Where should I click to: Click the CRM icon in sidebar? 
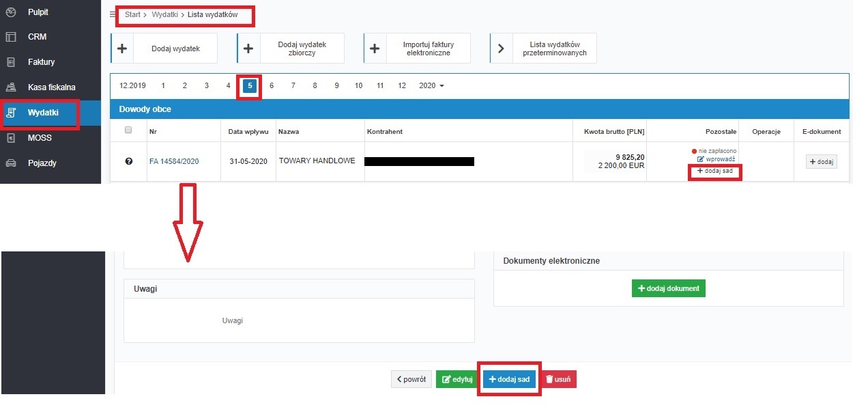pos(10,37)
